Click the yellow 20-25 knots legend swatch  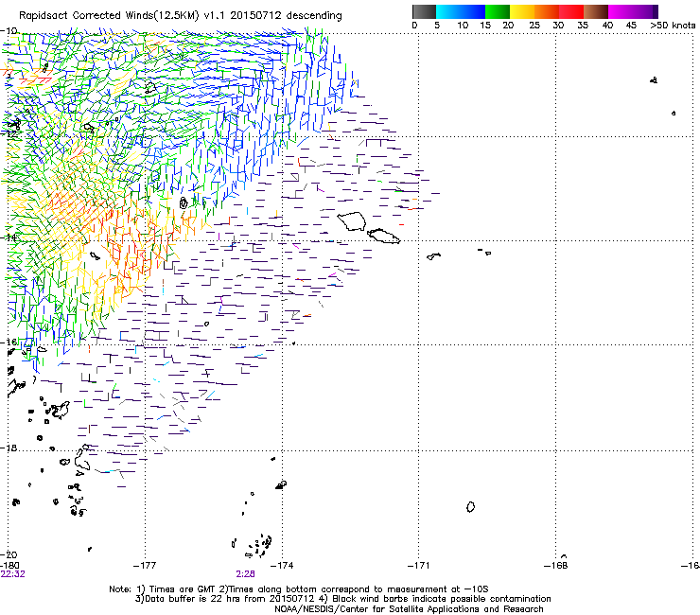click(x=522, y=11)
